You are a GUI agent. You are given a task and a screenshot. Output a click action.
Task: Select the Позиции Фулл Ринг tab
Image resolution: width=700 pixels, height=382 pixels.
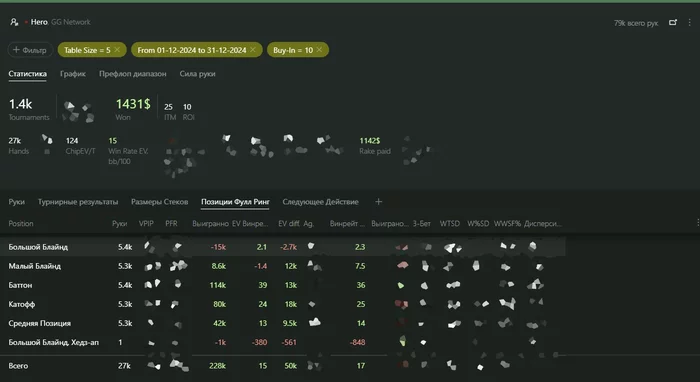(x=235, y=202)
